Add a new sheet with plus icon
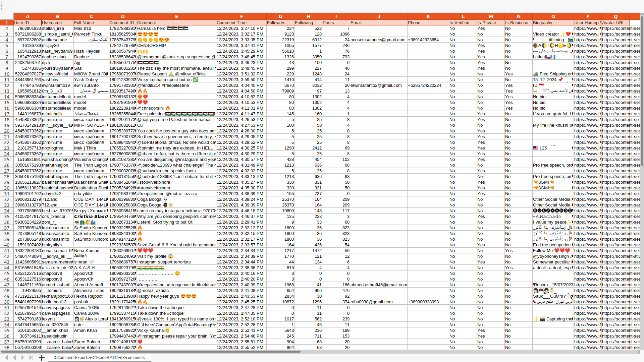The height and width of the screenshot is (362, 644). click(x=42, y=358)
